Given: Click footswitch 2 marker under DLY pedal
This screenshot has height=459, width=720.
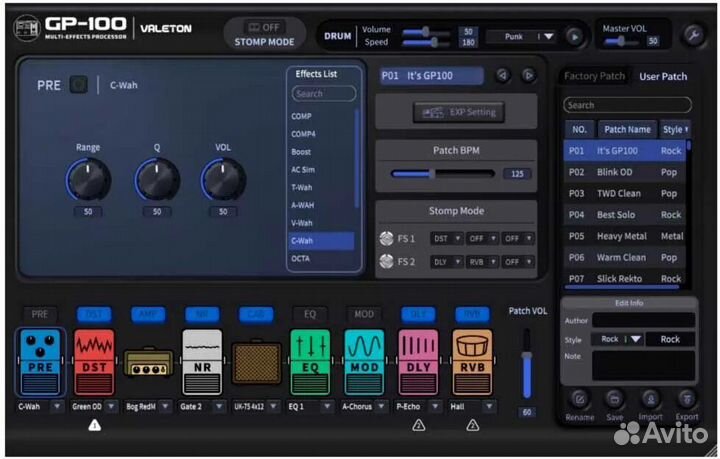Looking at the screenshot, I should coord(418,425).
